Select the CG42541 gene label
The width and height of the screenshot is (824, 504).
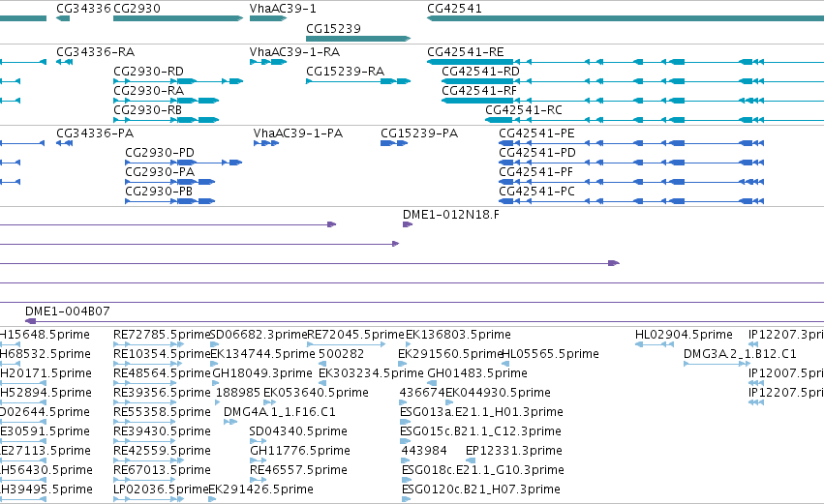pos(454,9)
